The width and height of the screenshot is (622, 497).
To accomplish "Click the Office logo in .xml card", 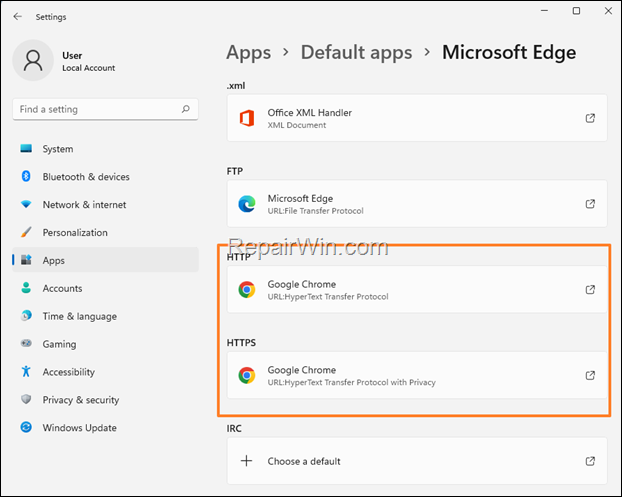I will coord(247,118).
